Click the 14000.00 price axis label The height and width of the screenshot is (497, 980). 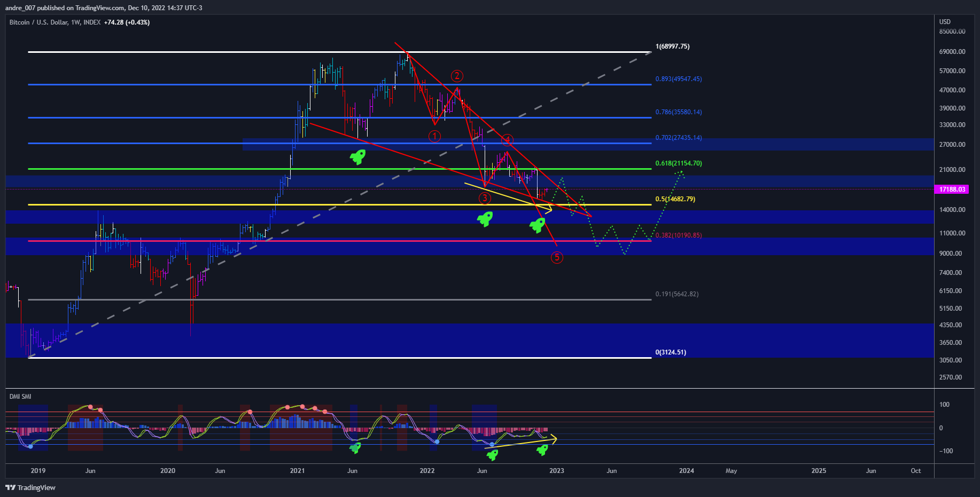(953, 210)
